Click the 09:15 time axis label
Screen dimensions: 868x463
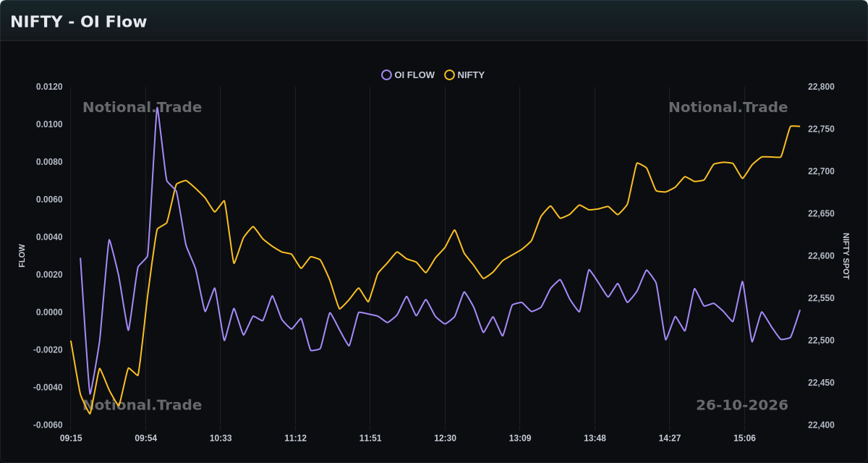71,438
